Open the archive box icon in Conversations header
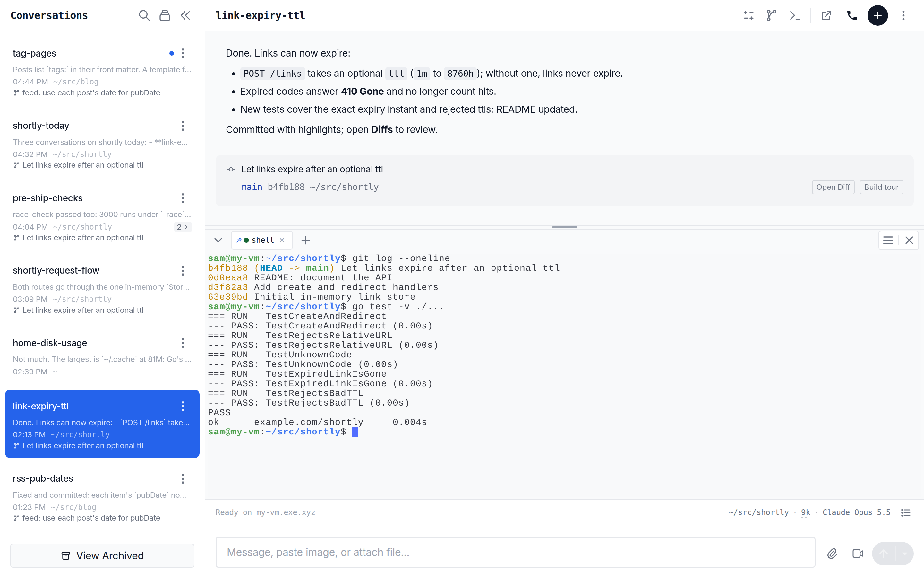Screen dimensions: 924x578 click(x=165, y=15)
